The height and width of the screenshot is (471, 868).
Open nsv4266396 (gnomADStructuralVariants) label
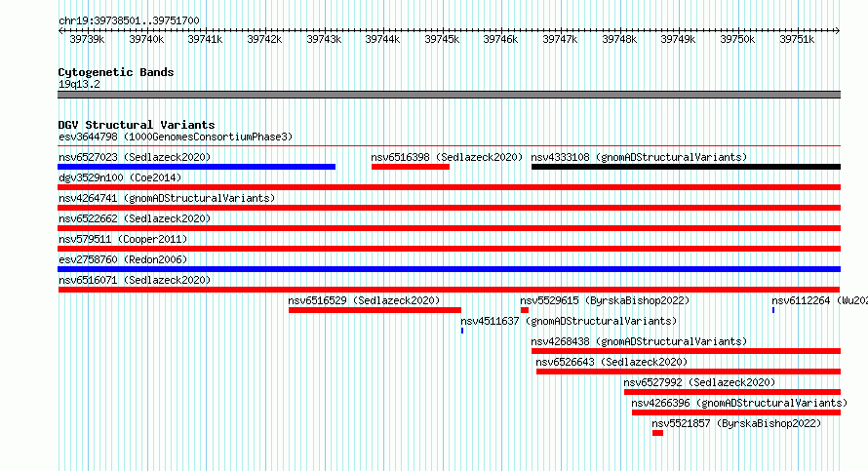[739, 403]
